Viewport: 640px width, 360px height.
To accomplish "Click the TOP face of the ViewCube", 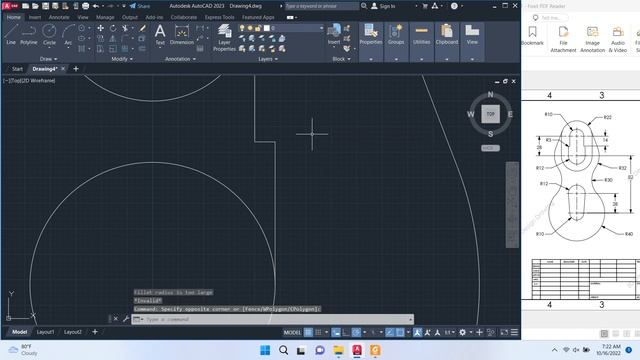I will click(490, 114).
